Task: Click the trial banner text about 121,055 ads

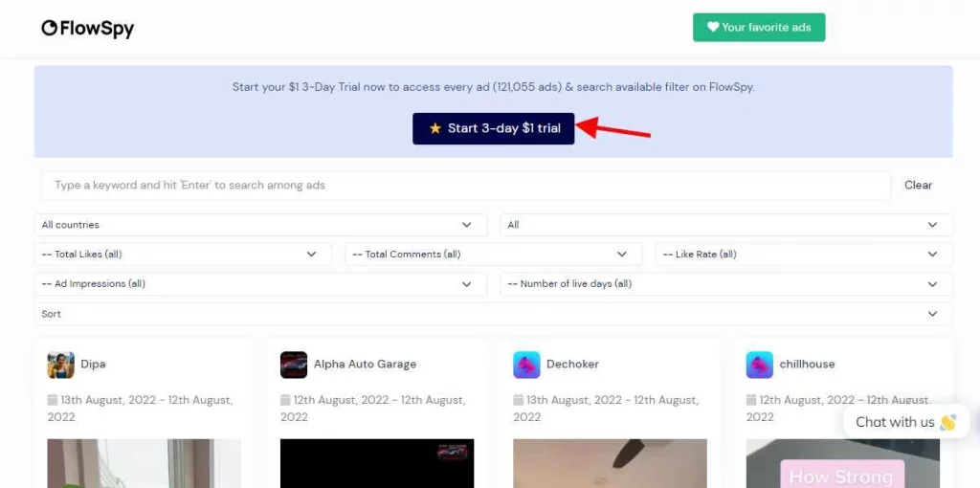Action: (493, 87)
